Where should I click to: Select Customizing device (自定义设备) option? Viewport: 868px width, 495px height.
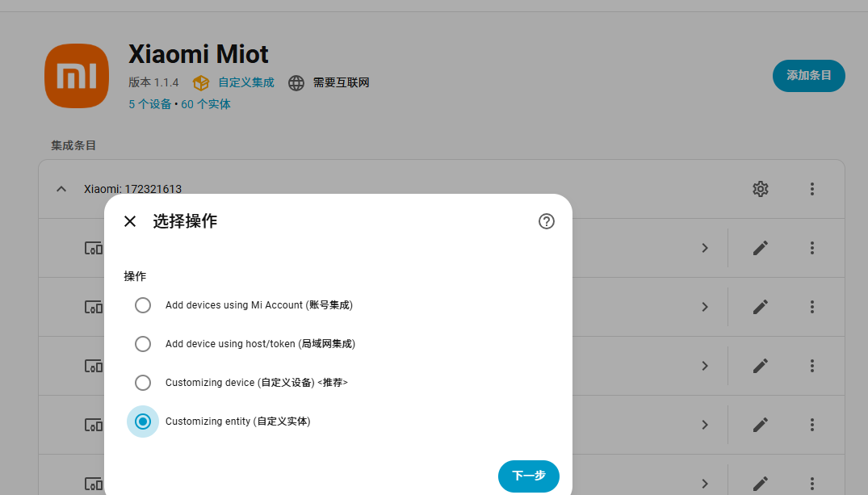[143, 383]
